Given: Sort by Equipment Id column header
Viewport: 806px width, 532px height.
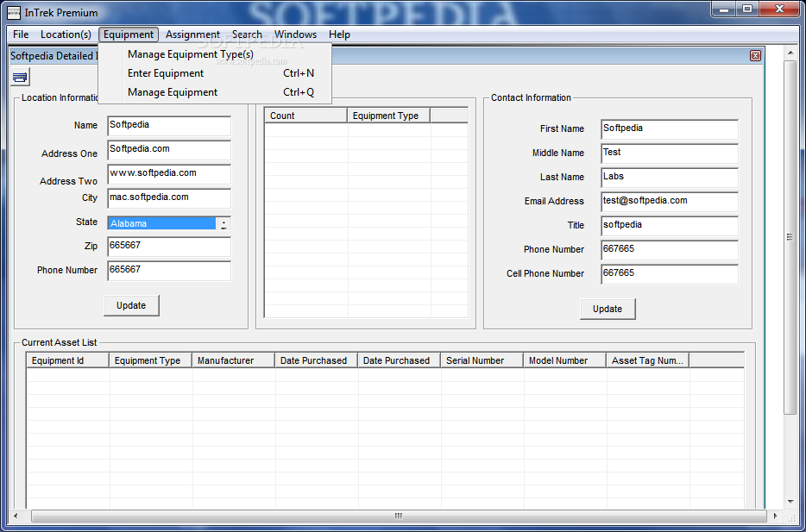Looking at the screenshot, I should (68, 360).
